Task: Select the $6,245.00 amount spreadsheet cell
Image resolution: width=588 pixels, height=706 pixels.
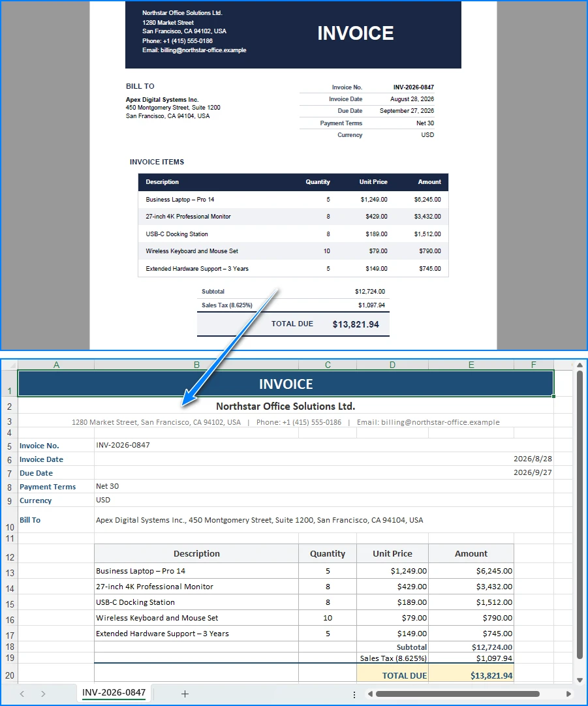Action: point(471,571)
